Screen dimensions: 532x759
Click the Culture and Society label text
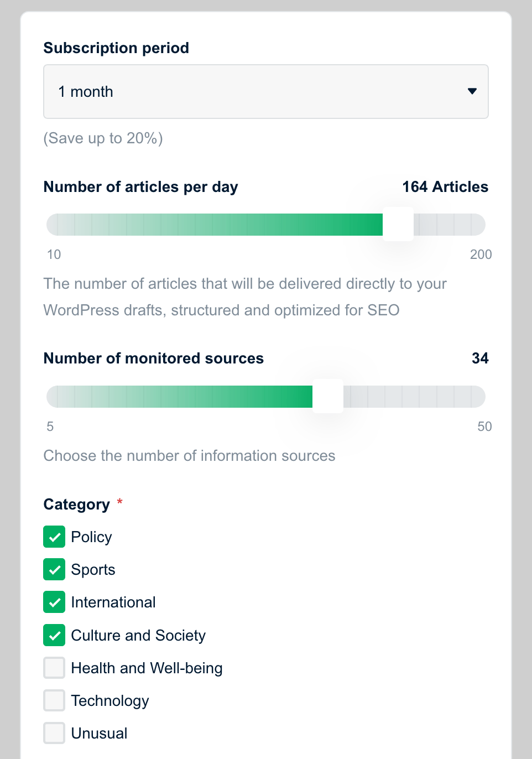[138, 636]
